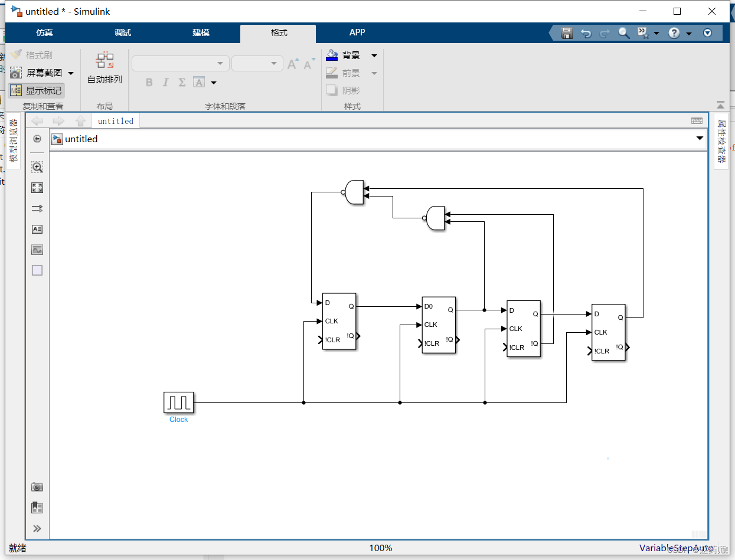Open the font size combo box

[x=257, y=63]
